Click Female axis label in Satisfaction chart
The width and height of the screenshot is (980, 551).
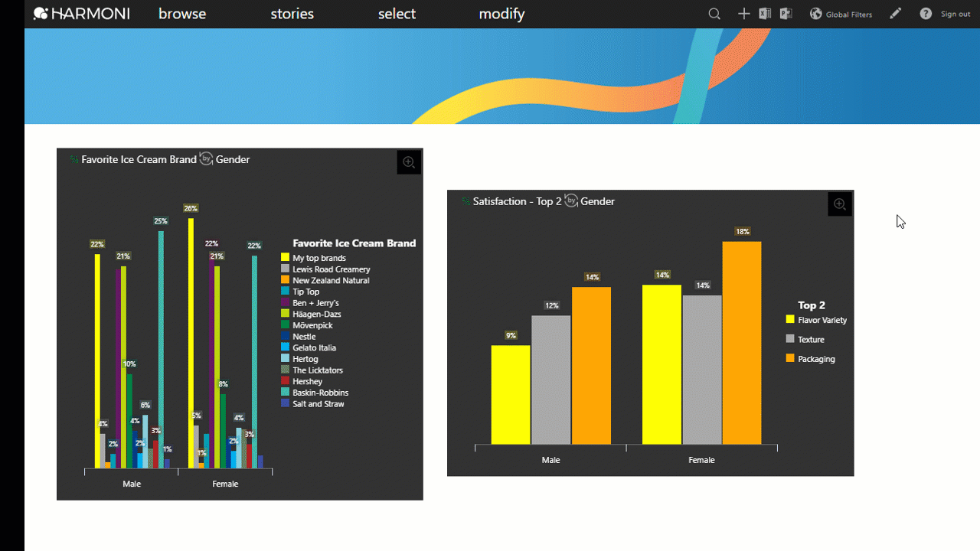701,460
